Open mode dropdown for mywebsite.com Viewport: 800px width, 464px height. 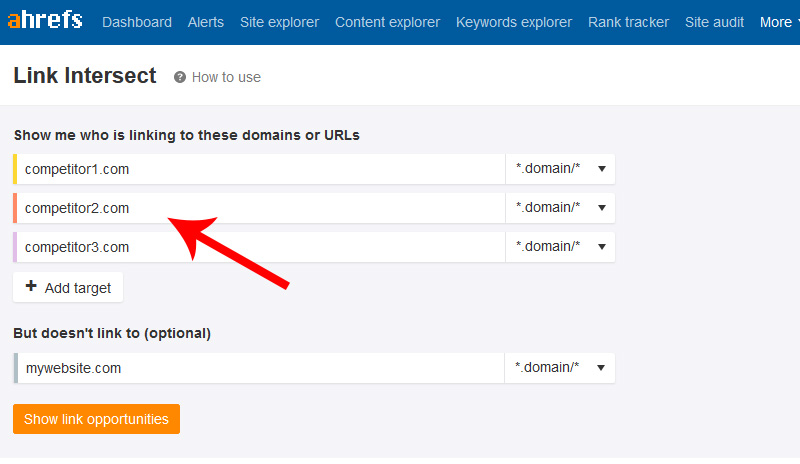(560, 368)
